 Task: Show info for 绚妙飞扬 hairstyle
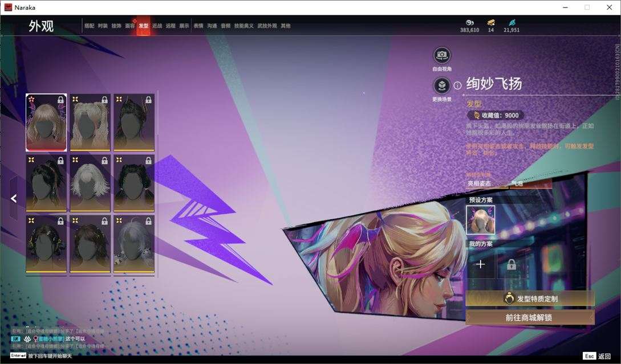pos(457,85)
